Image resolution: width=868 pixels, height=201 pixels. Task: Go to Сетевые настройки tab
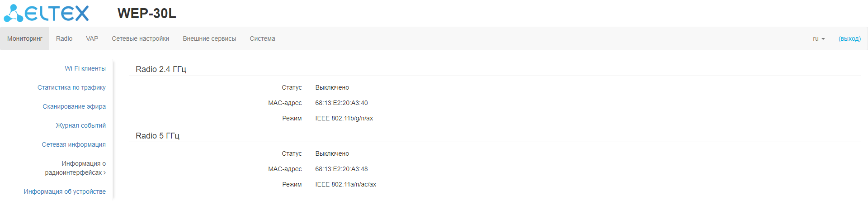(x=141, y=38)
